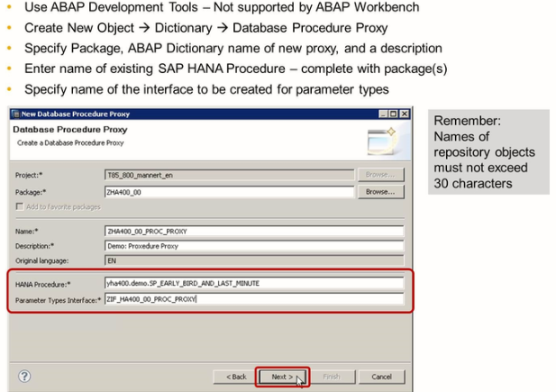
Task: Focus the Project text field
Action: 227,176
